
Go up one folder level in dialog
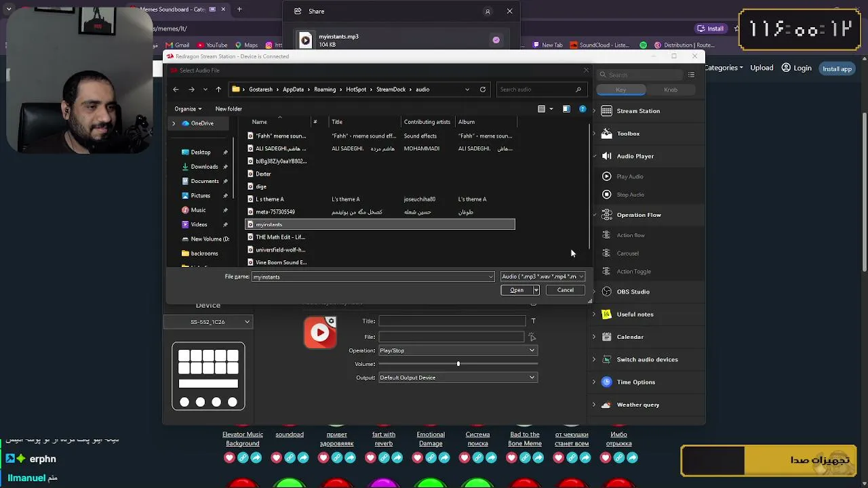tap(218, 89)
